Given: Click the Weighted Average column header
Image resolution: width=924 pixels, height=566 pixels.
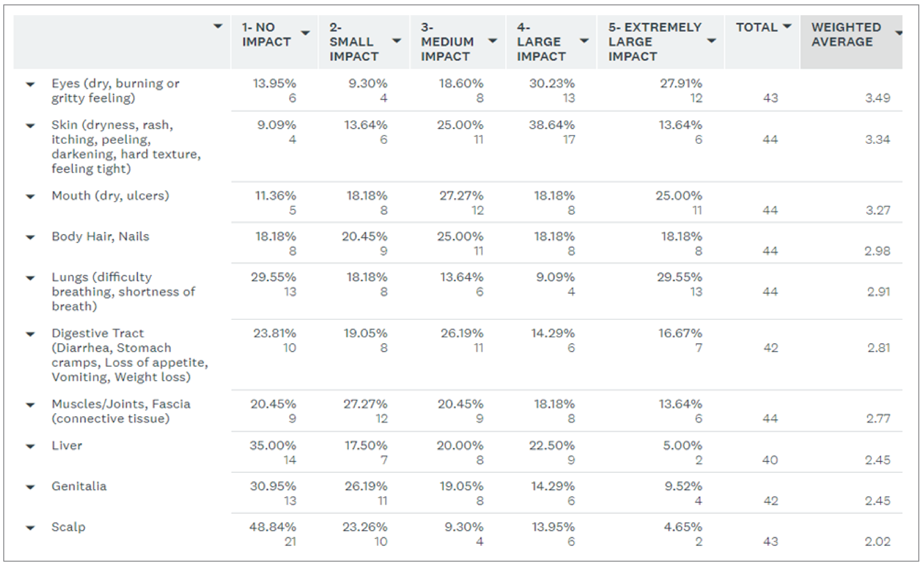Looking at the screenshot, I should [x=846, y=35].
